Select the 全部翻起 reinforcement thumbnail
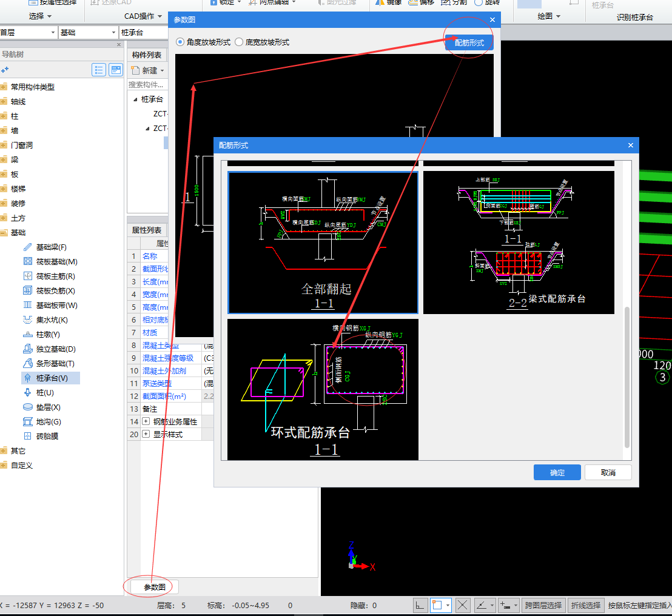This screenshot has width=672, height=616. [x=323, y=243]
